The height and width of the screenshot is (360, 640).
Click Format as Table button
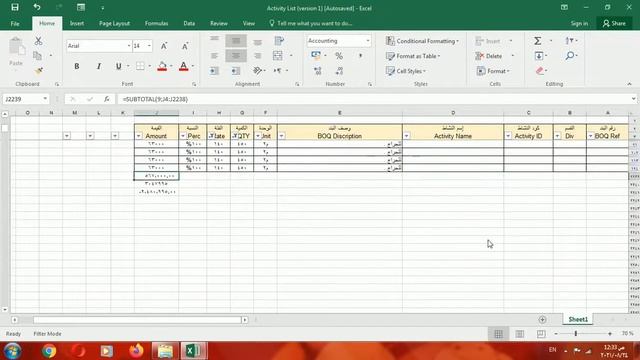pos(413,56)
